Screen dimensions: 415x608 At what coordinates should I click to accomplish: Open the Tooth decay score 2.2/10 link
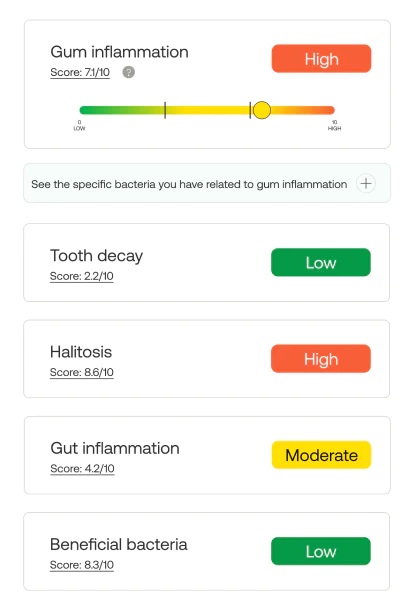tap(81, 276)
